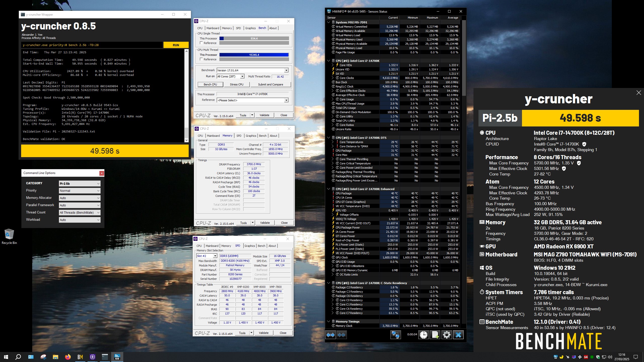Enable Reference checkbox under CPU Single Thread
This screenshot has height=362, width=644.
(x=201, y=43)
